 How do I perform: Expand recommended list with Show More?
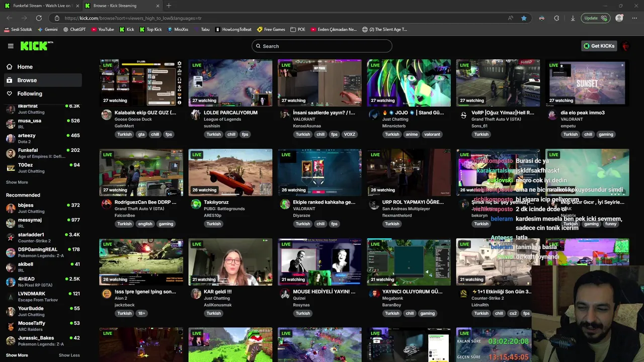click(17, 355)
